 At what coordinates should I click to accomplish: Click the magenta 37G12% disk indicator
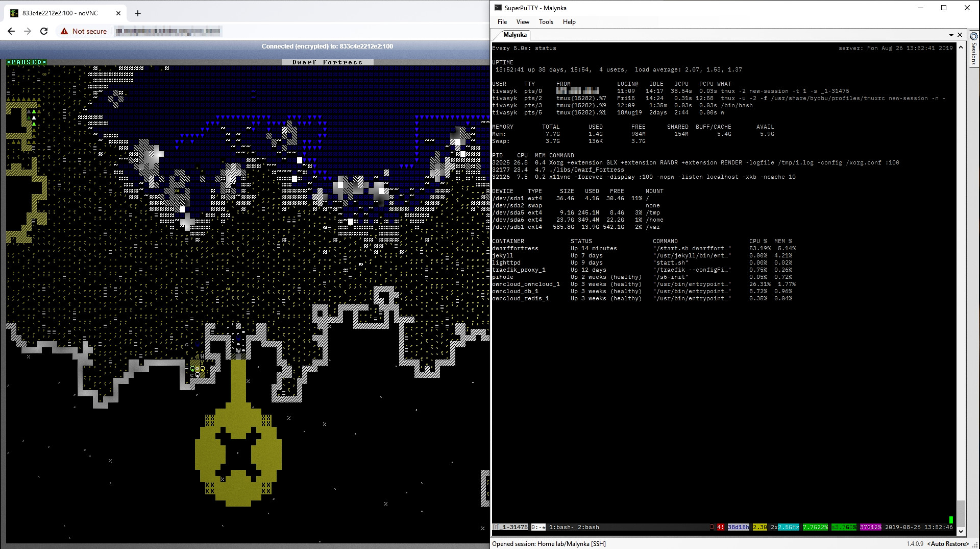coord(871,527)
